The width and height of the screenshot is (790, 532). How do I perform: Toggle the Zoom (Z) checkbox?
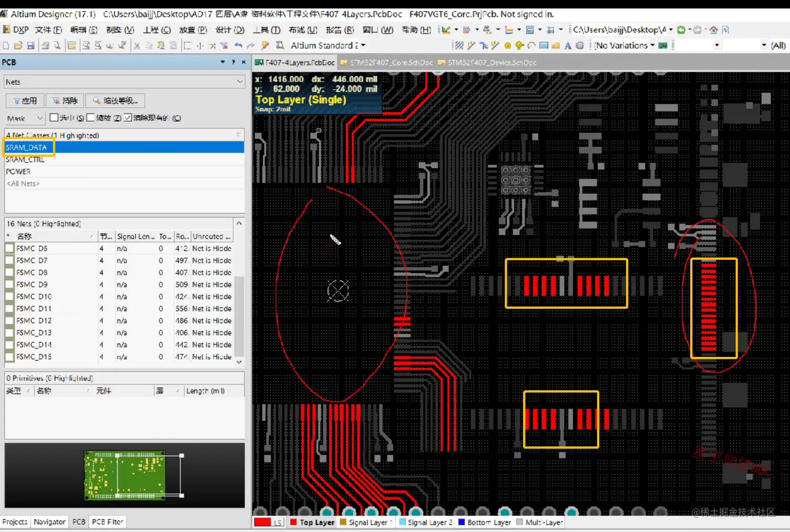[90, 118]
